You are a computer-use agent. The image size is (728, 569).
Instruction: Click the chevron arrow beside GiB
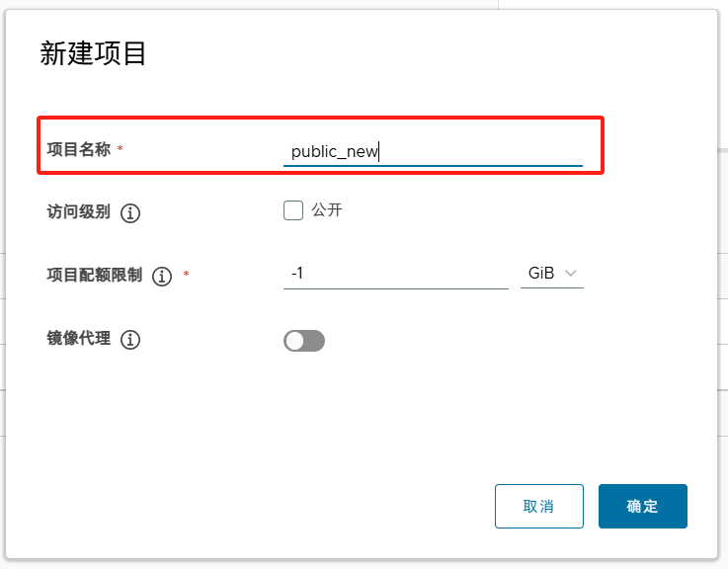pyautogui.click(x=570, y=274)
